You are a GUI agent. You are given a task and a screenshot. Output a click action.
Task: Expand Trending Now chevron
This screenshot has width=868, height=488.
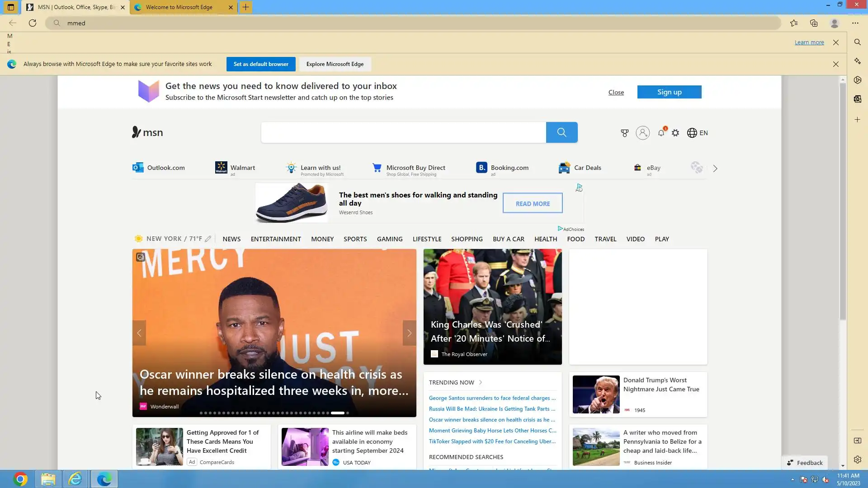tap(481, 382)
